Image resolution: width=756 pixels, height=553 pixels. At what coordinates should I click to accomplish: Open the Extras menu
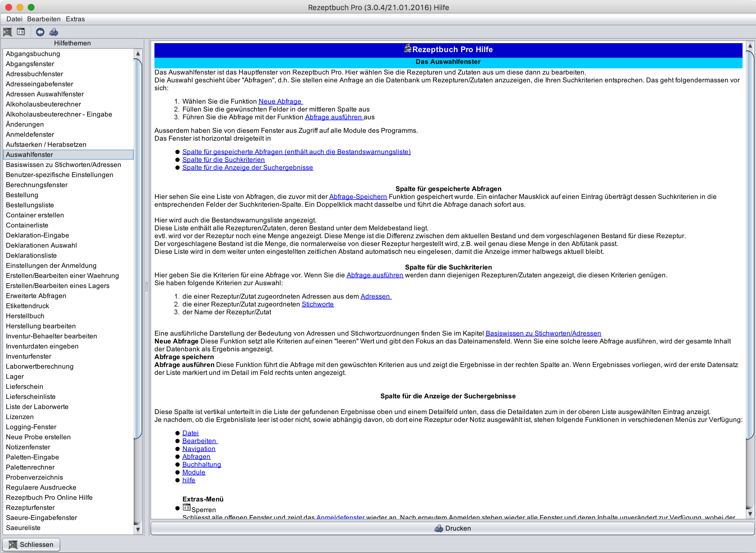75,19
